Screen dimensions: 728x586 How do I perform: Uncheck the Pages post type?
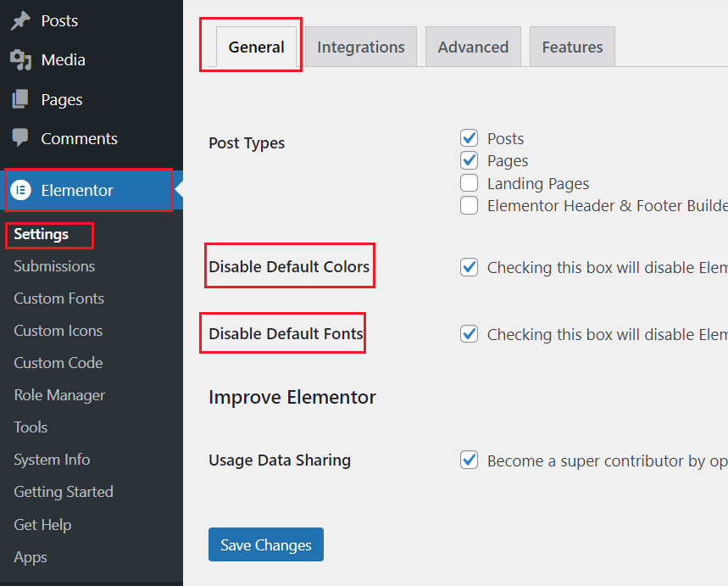click(x=469, y=160)
